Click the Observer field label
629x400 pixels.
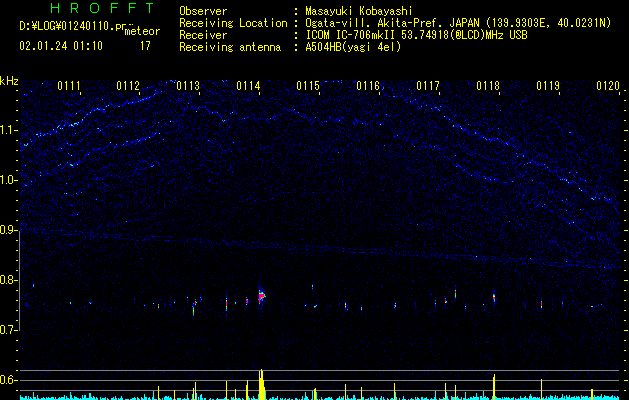pyautogui.click(x=203, y=11)
